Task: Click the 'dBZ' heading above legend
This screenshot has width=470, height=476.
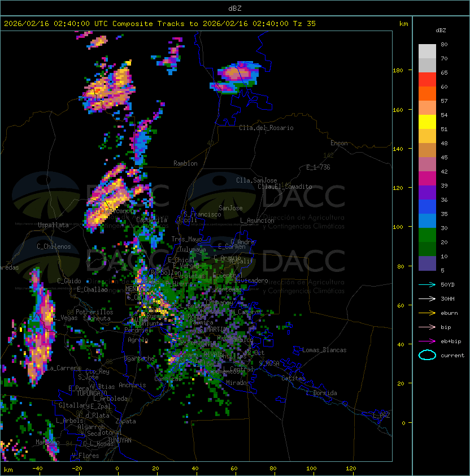Action: click(441, 31)
